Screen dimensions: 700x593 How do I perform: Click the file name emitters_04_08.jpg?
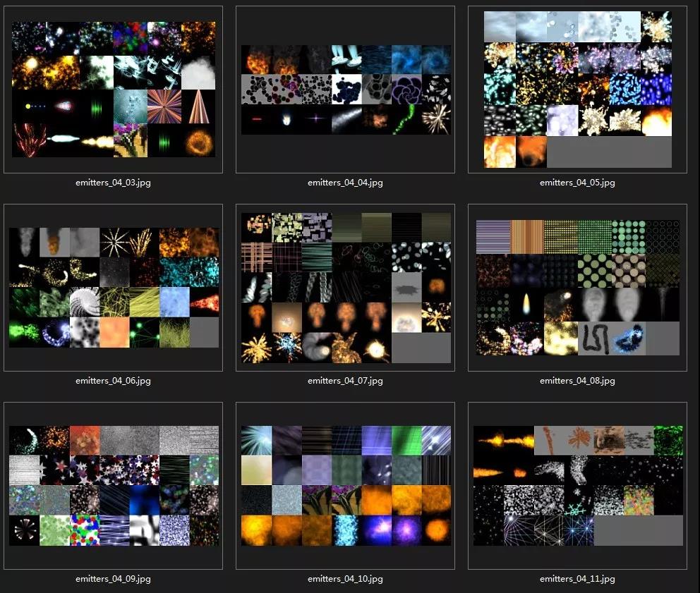tap(577, 381)
